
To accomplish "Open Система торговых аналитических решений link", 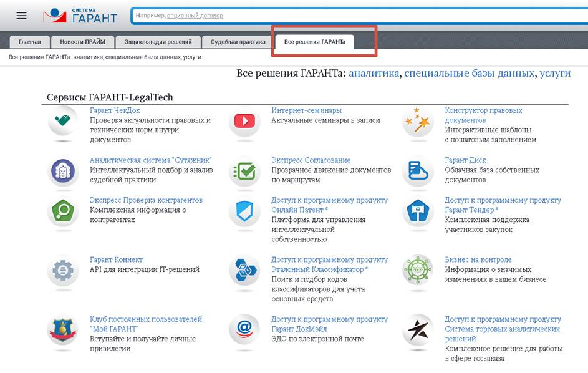I will [503, 329].
